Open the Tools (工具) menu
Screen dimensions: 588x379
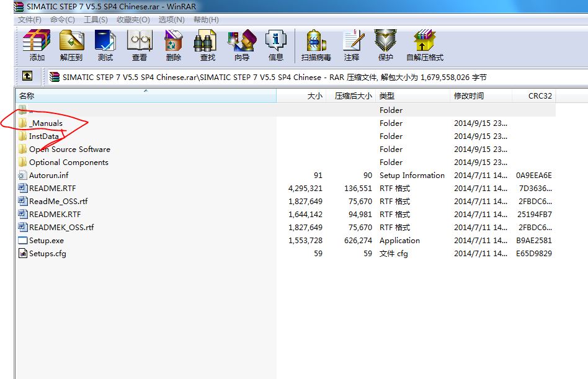(96, 19)
